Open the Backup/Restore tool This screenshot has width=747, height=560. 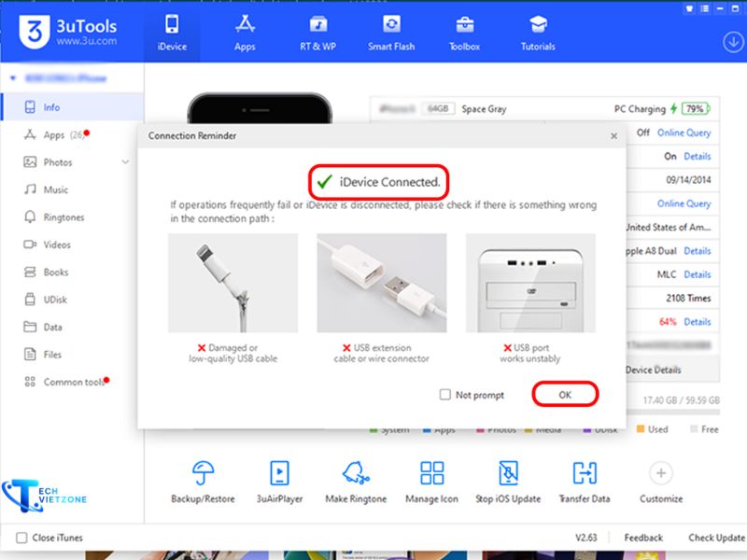pyautogui.click(x=203, y=482)
